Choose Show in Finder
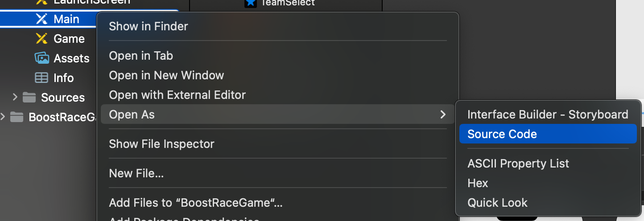The image size is (644, 221). [149, 26]
